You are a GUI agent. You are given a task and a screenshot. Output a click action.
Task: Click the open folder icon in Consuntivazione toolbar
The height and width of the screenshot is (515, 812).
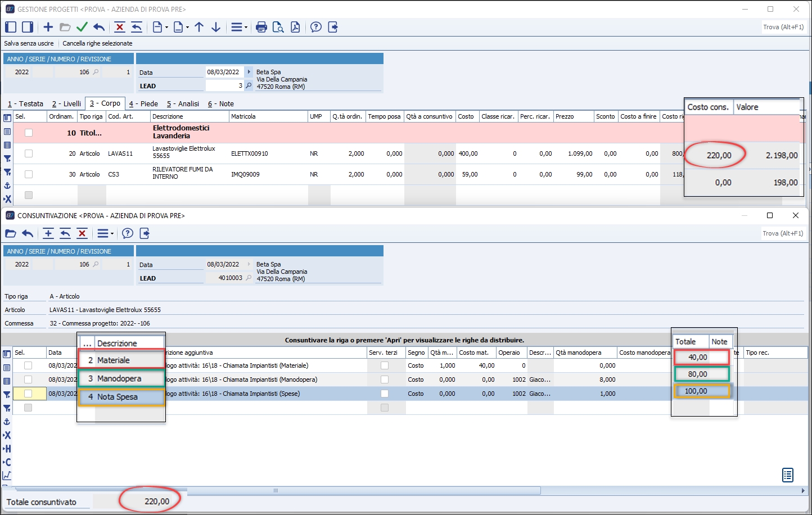[x=11, y=233]
